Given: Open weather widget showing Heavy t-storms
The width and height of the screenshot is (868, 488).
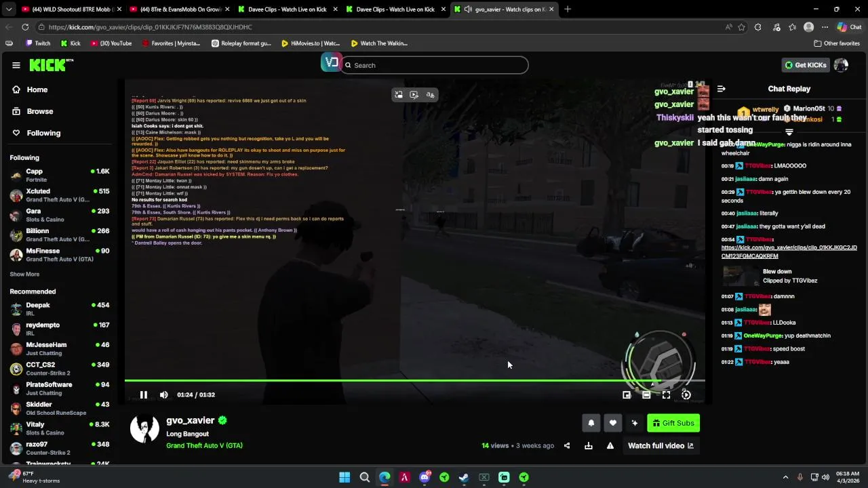Looking at the screenshot, I should click(x=35, y=477).
